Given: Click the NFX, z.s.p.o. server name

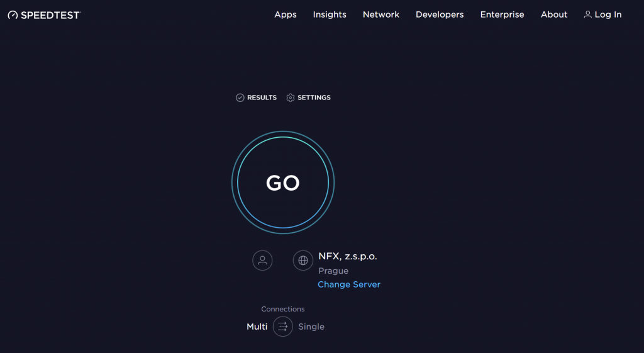Looking at the screenshot, I should tap(348, 256).
